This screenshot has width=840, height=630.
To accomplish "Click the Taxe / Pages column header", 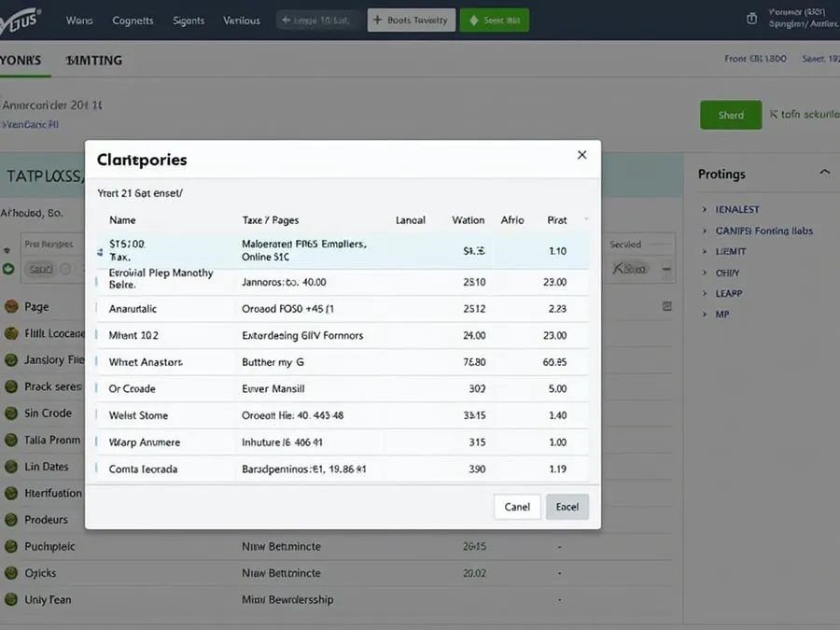I will (x=270, y=220).
